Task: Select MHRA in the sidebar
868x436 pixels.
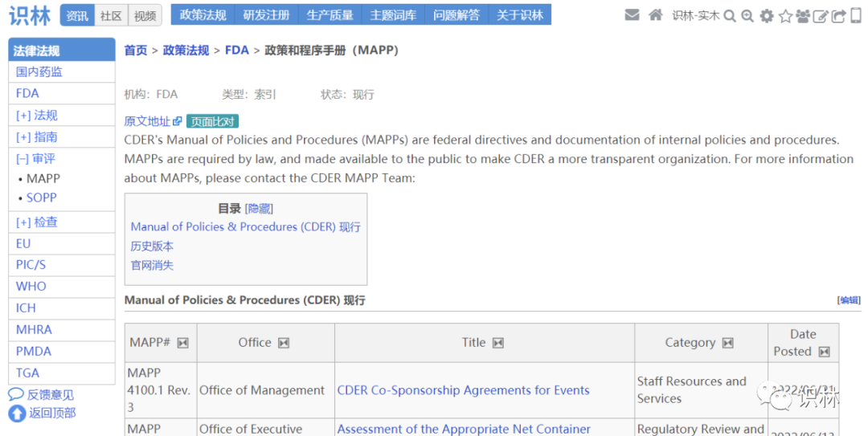Action: 34,330
